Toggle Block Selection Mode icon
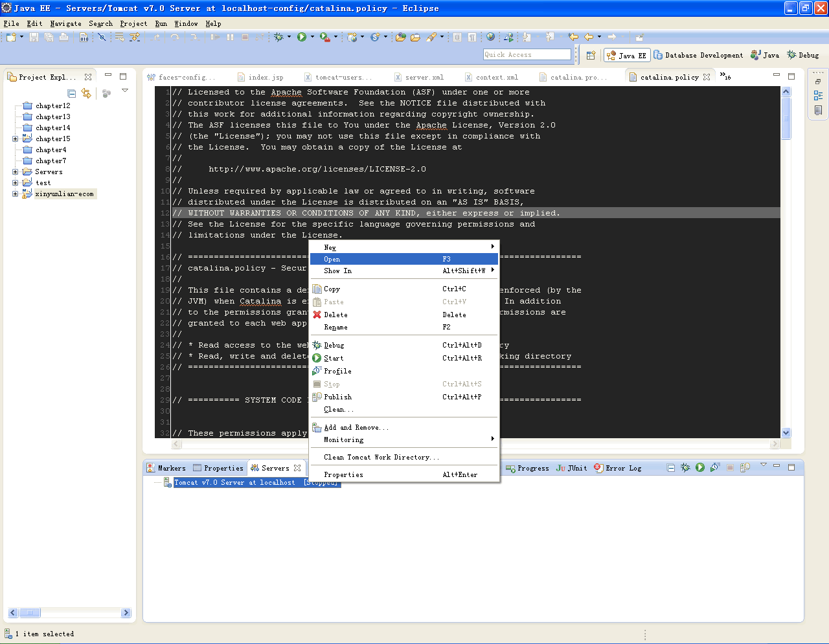This screenshot has height=644, width=829. (x=457, y=38)
